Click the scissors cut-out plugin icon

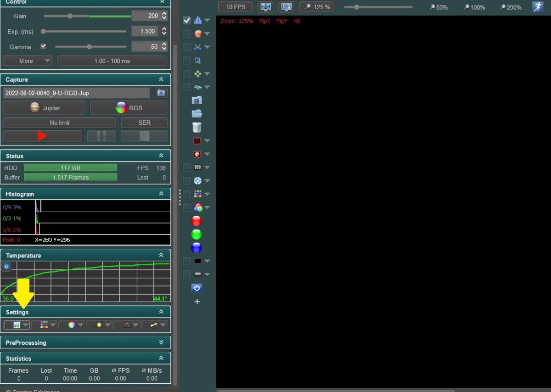(198, 47)
